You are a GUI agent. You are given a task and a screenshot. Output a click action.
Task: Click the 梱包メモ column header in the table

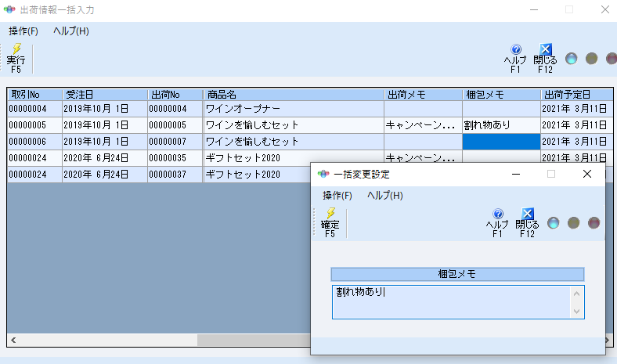point(501,95)
